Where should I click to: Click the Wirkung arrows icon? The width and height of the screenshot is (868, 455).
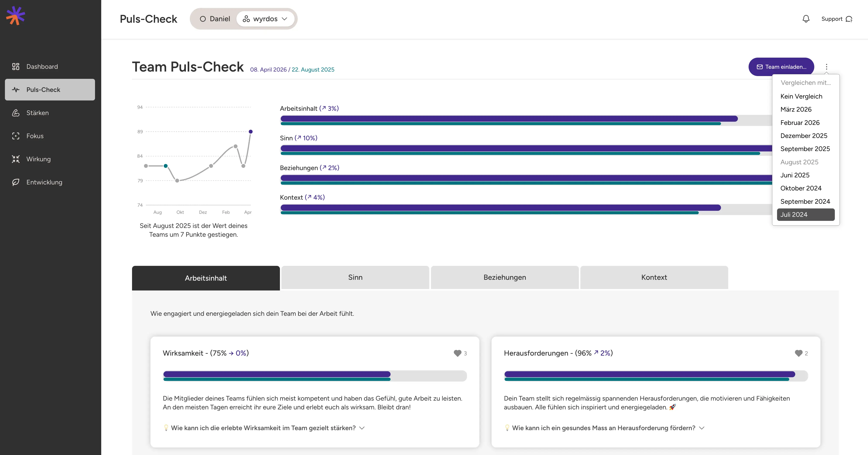coord(15,159)
